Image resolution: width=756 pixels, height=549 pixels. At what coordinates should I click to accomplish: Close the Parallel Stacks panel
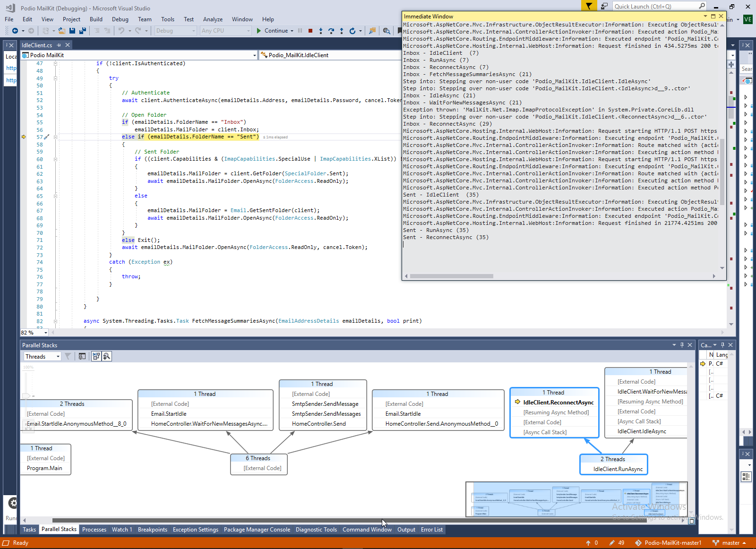pos(690,345)
